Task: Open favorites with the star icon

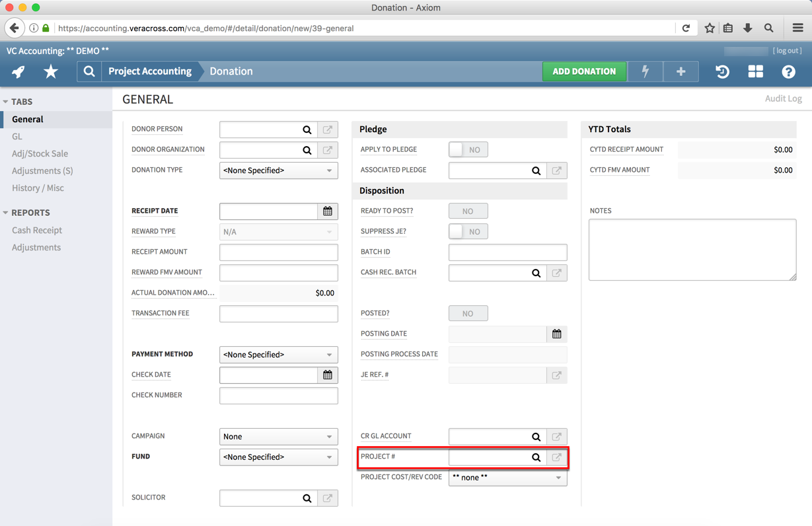Action: (51, 71)
